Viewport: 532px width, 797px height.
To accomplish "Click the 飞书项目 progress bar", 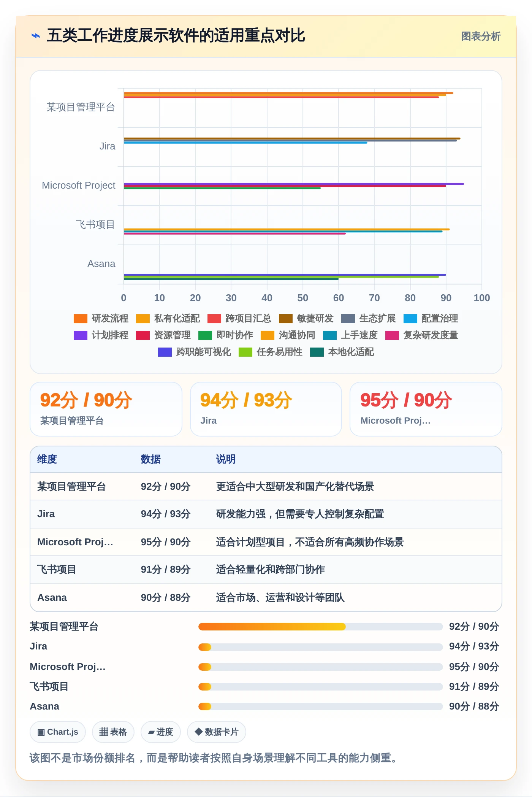I will [x=320, y=687].
